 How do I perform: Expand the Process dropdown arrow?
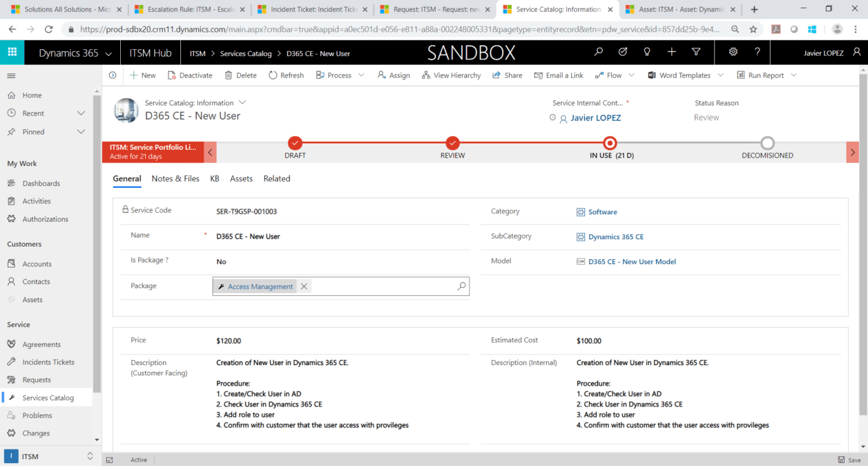pos(362,75)
